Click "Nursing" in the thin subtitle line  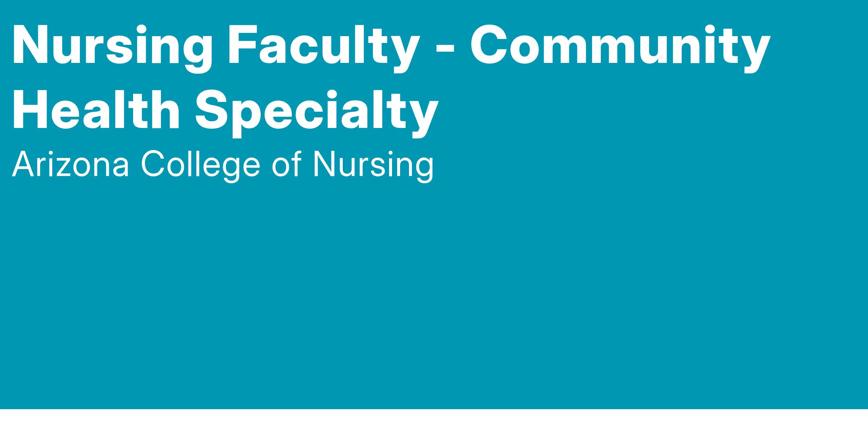373,165
